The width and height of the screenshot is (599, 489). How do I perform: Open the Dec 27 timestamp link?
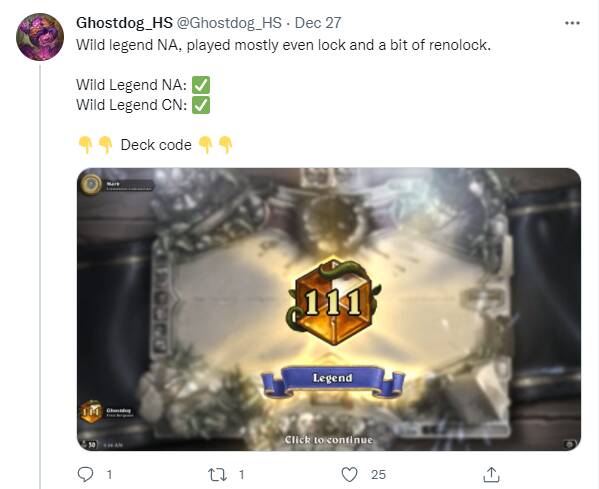tap(318, 23)
